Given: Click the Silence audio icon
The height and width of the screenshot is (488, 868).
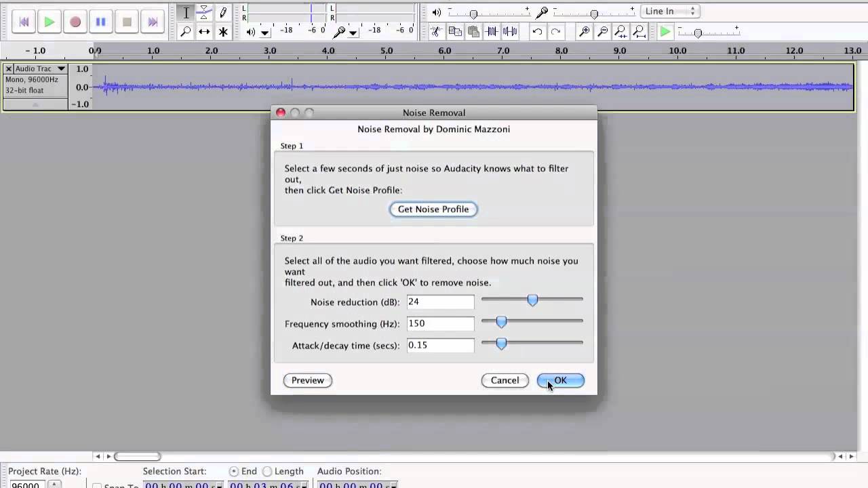Looking at the screenshot, I should click(510, 31).
